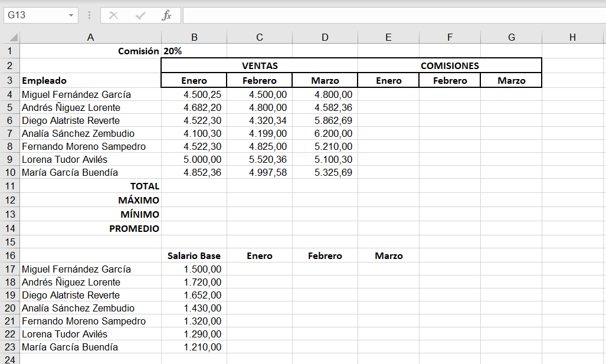Click 'Marzo' under COMISIONES
The height and width of the screenshot is (364, 606).
point(512,80)
